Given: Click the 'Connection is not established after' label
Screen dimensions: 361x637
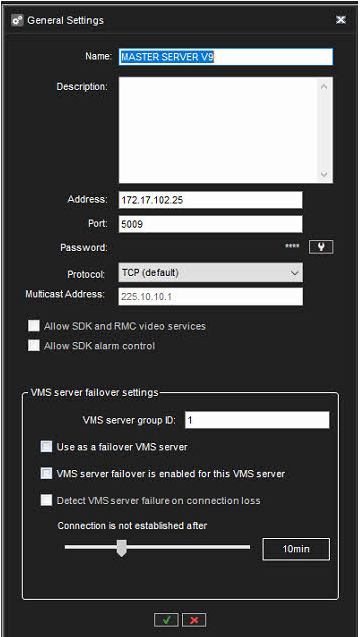Looking at the screenshot, I should 132,526.
